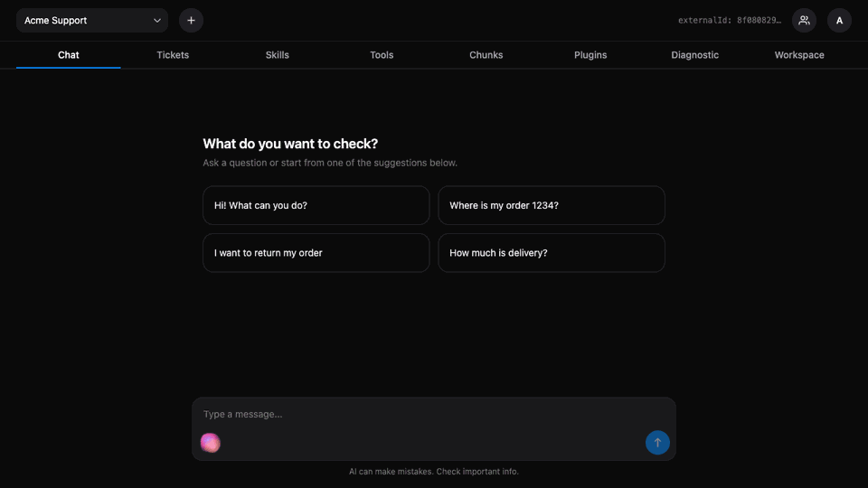
Task: Pick suggestion "I want to return my order"
Action: (316, 253)
